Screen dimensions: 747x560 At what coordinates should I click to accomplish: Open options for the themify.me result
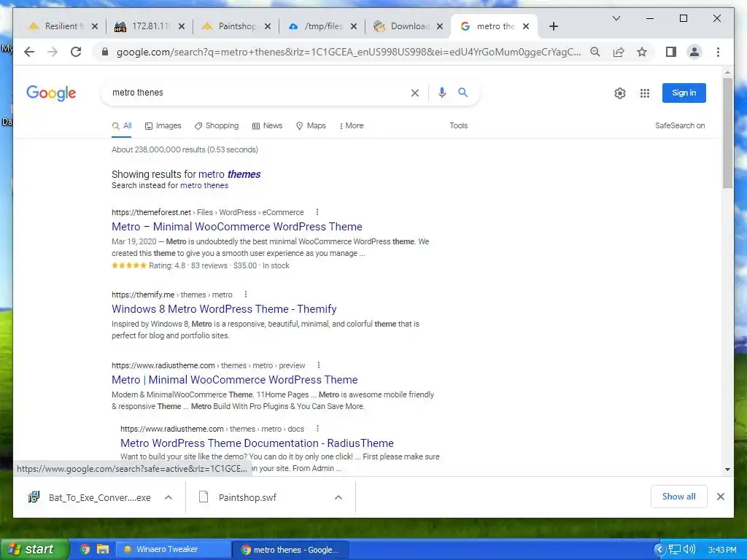[x=246, y=295]
